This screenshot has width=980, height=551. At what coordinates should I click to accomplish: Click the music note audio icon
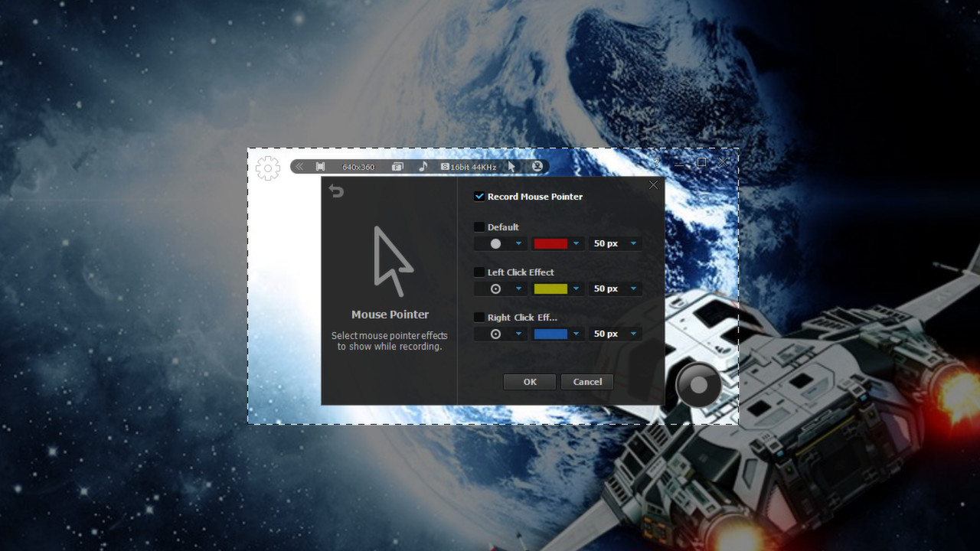(x=423, y=166)
